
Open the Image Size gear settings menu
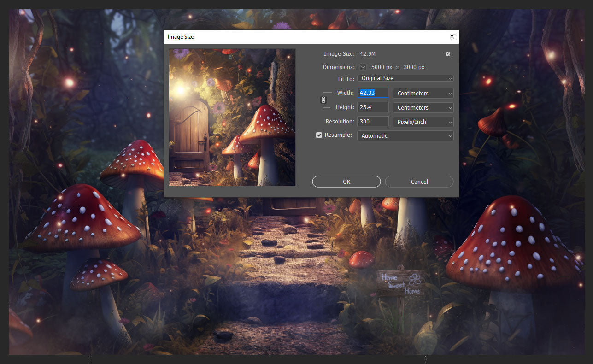448,54
